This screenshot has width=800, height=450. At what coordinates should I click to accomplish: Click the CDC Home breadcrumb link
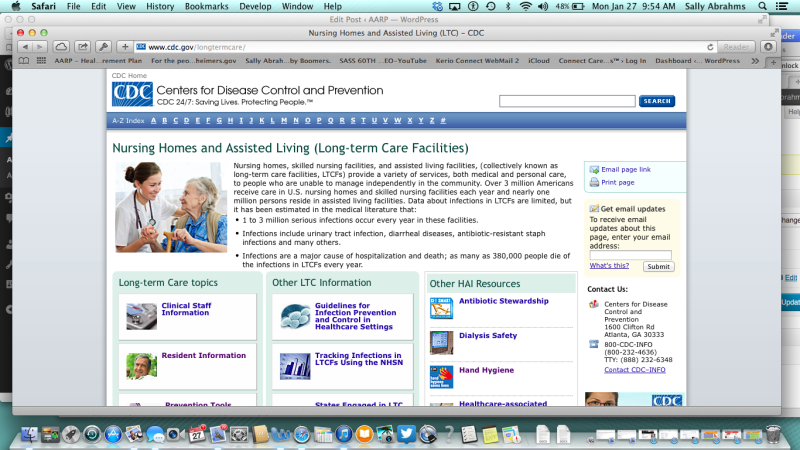(x=129, y=76)
